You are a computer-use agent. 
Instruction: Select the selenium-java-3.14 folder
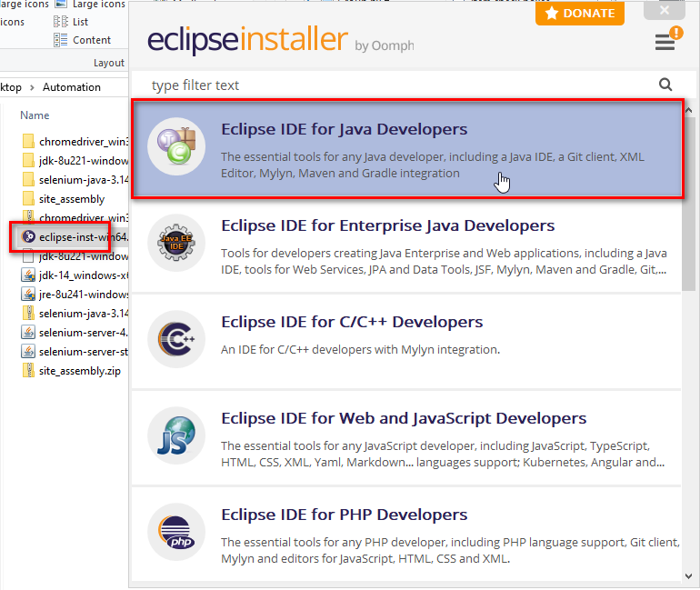(x=75, y=180)
